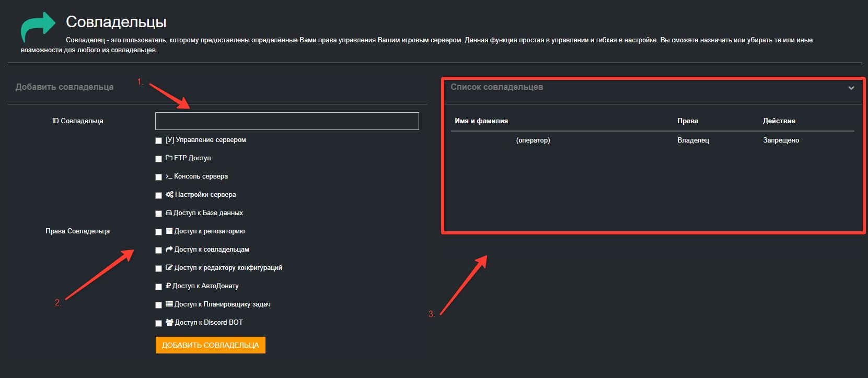Screen dimensions: 868x378
Task: Click the repository icon beside Доступ к репозиторию
Action: [169, 231]
